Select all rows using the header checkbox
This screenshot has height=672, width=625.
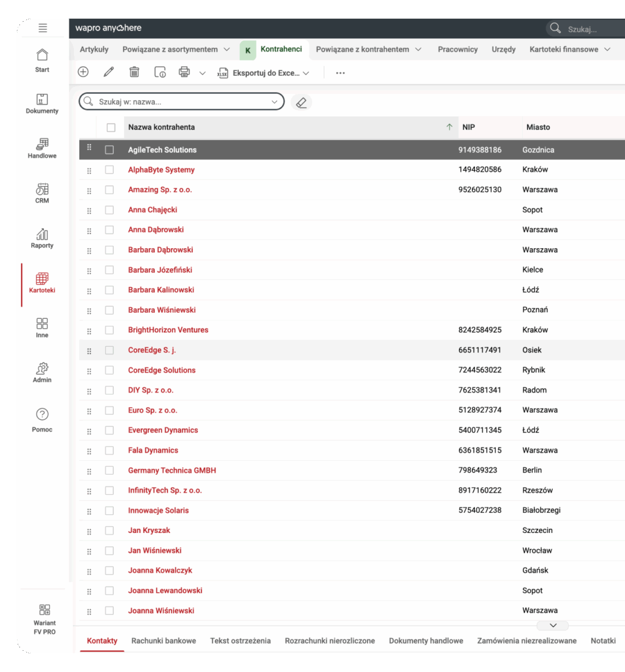109,127
